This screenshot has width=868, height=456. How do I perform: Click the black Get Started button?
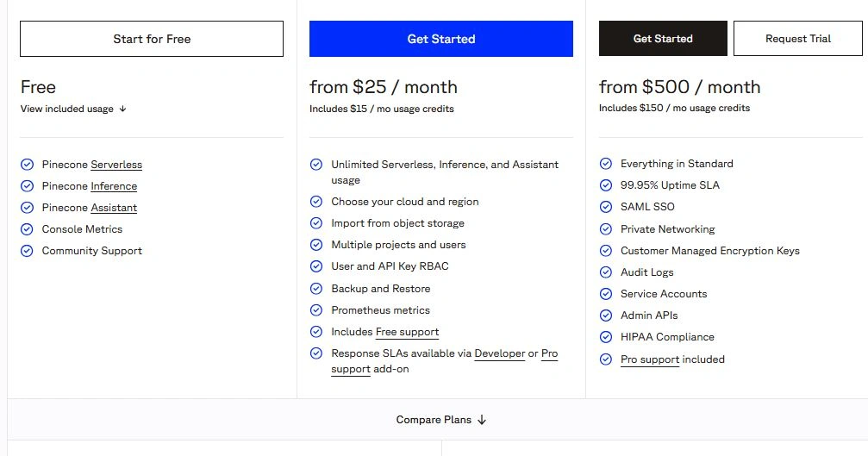[662, 39]
